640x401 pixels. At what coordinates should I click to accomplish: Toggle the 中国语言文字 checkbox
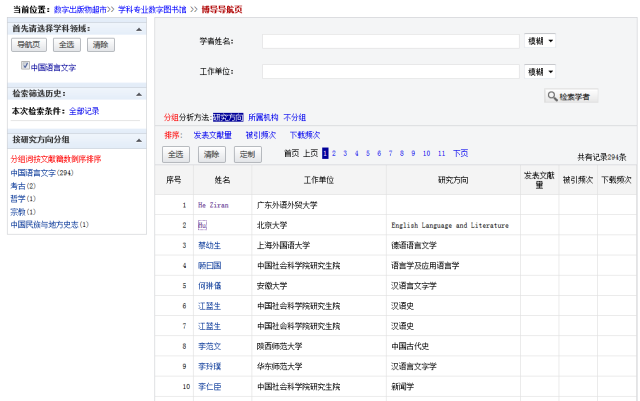coord(25,65)
